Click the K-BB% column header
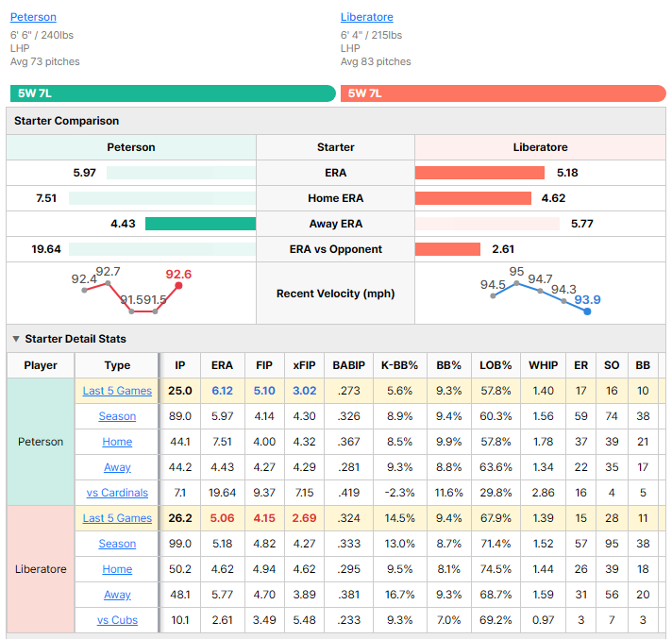672x639 pixels. pos(399,365)
